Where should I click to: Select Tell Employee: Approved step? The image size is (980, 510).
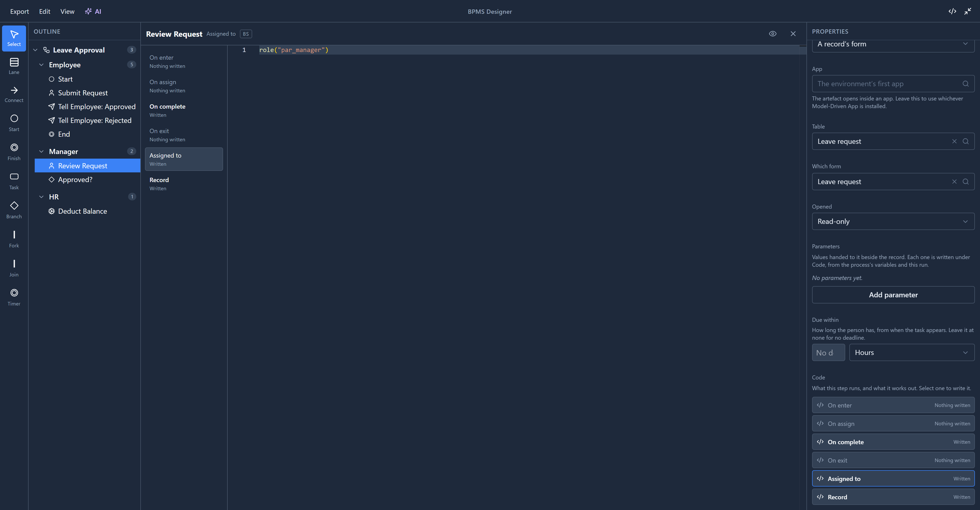point(88,106)
